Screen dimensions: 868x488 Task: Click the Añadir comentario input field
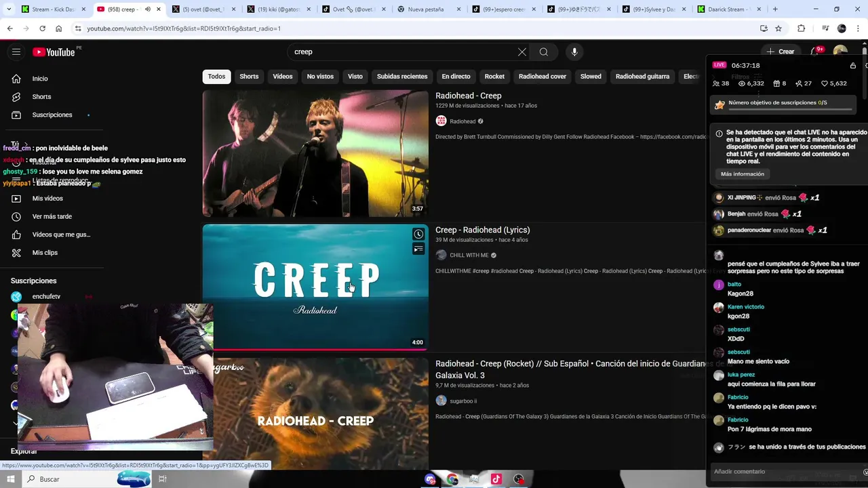(787, 472)
